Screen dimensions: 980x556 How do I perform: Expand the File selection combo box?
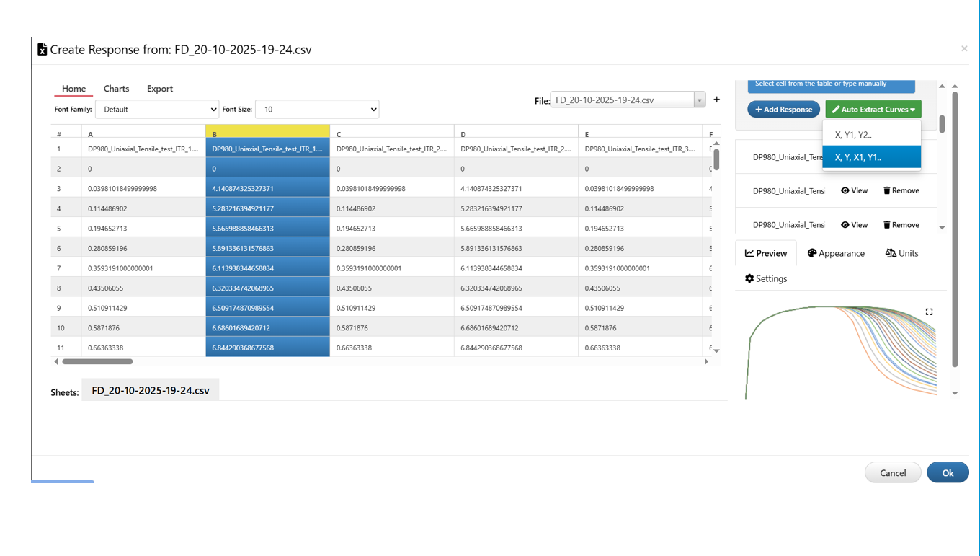coord(699,100)
